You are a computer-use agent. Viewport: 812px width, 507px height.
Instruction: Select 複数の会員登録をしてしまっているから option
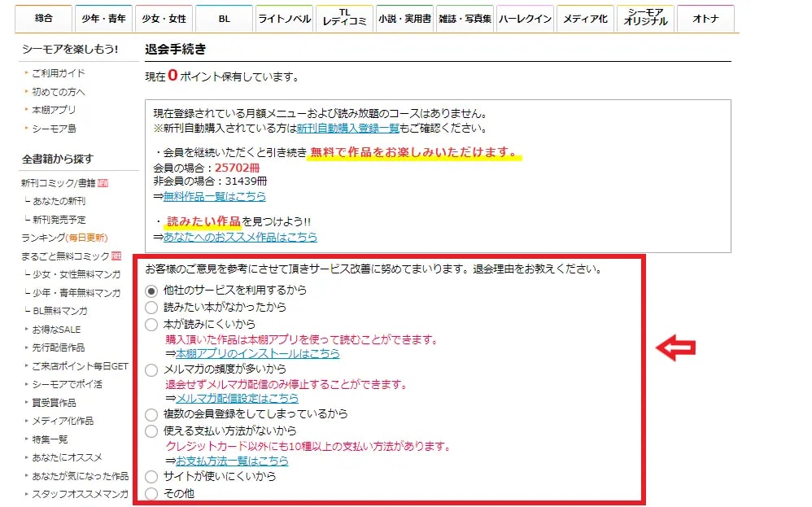pyautogui.click(x=151, y=414)
